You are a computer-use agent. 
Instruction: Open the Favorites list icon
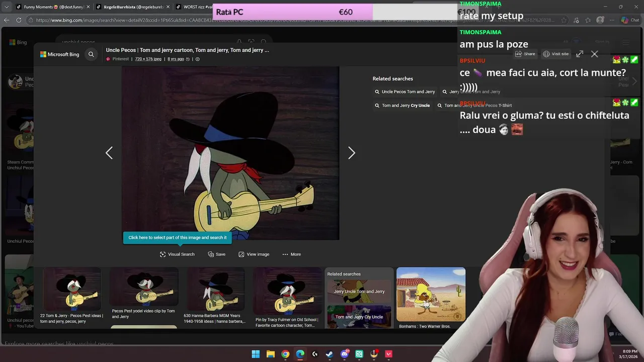point(588,20)
